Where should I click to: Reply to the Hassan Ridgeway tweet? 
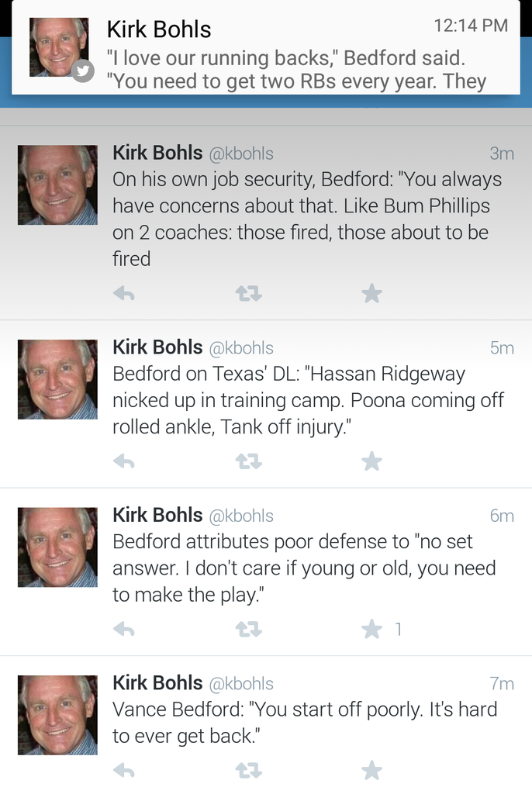[x=124, y=461]
